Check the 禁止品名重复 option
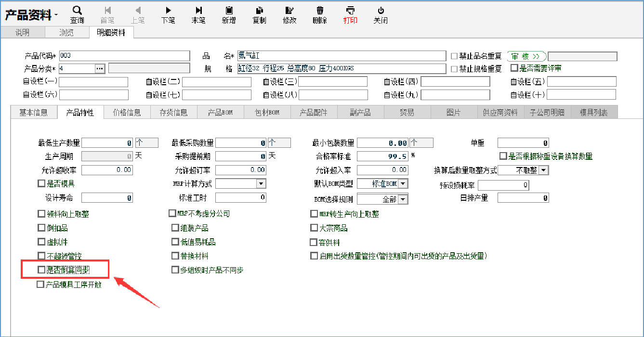This screenshot has height=337, width=644. (x=454, y=56)
